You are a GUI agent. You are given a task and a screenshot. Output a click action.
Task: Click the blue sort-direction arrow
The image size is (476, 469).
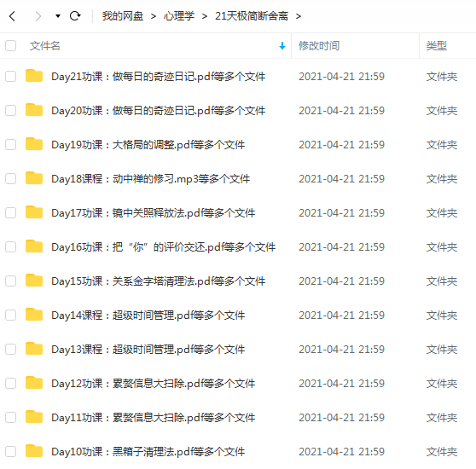[x=282, y=46]
